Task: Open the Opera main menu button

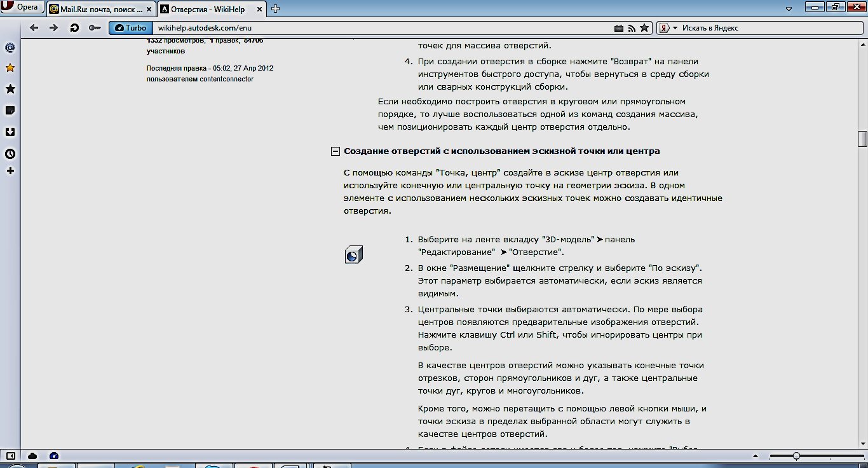Action: [21, 8]
